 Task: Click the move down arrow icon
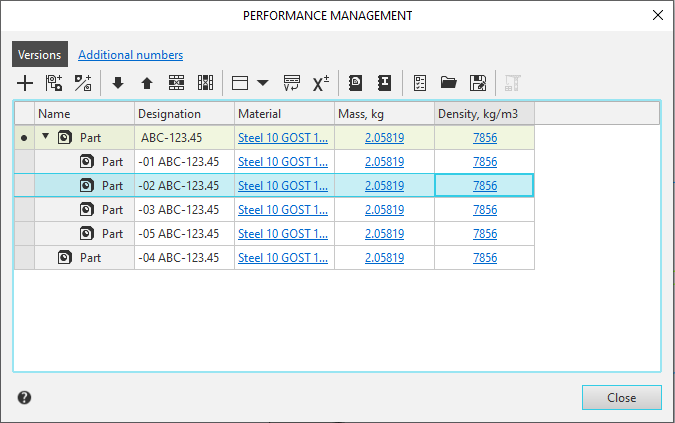118,84
